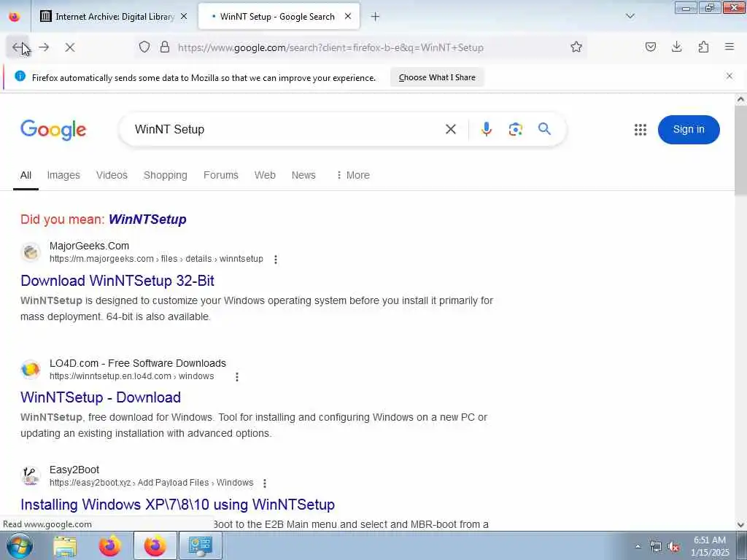Click the blue Sign in button

pos(689,130)
